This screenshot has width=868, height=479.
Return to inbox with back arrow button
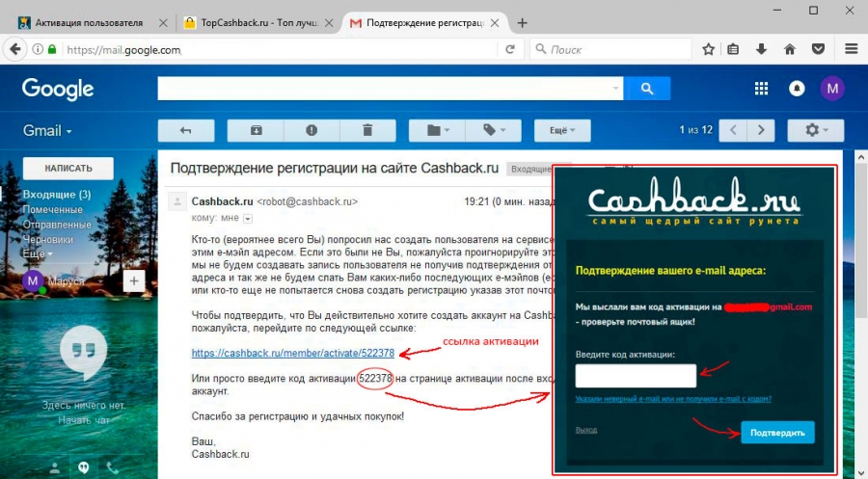click(186, 130)
